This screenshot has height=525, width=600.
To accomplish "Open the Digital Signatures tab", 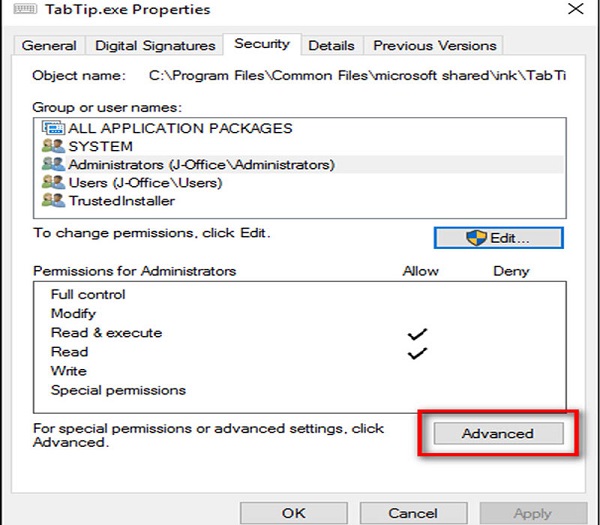I will pos(155,46).
